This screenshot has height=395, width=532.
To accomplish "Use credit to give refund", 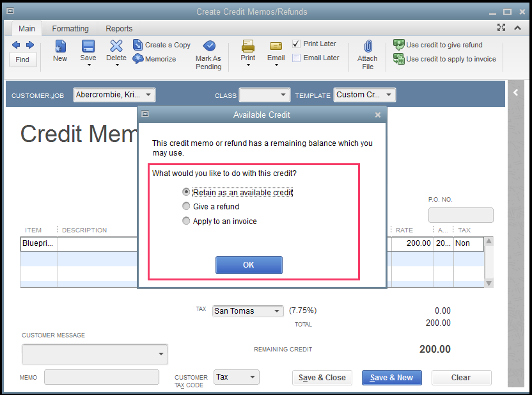I will click(437, 45).
